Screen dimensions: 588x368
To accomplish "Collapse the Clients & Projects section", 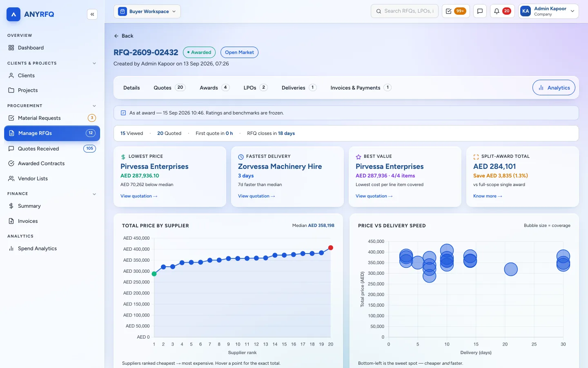I will pyautogui.click(x=94, y=63).
